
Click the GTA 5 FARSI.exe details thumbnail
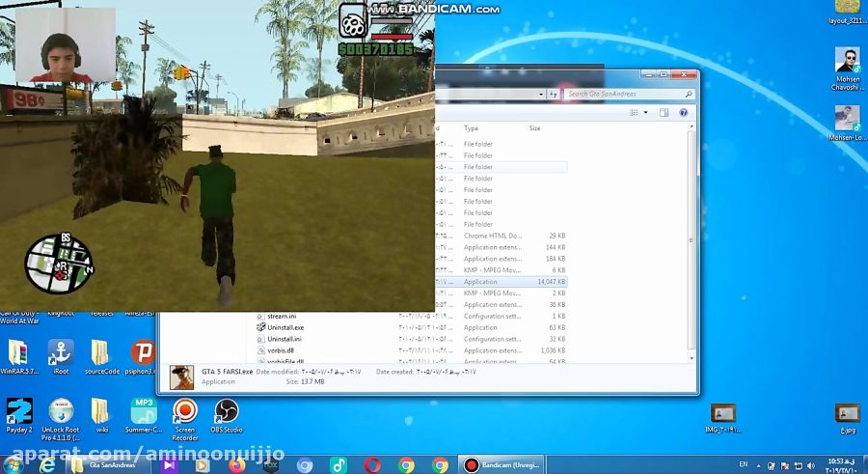(x=181, y=377)
